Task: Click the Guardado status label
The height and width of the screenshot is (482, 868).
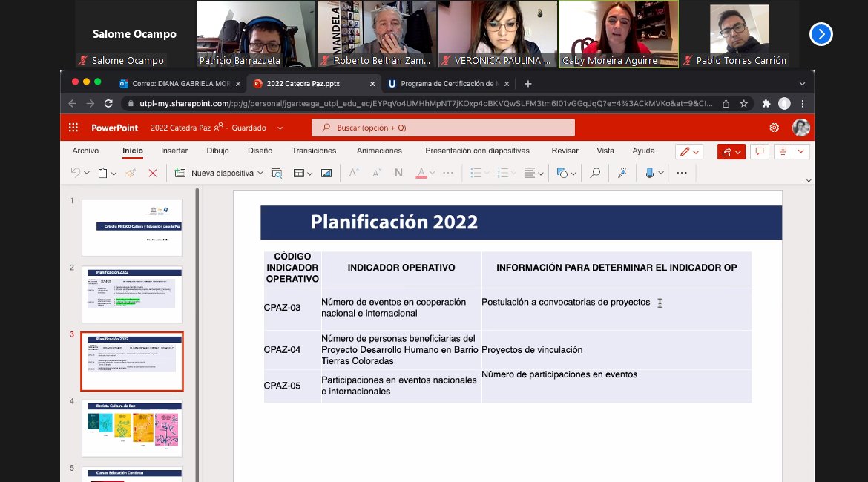Action: coord(249,128)
